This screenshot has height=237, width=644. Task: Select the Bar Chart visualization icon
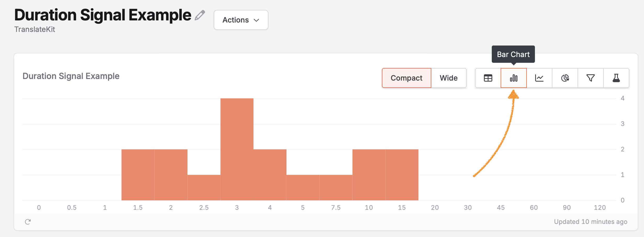[x=513, y=78]
